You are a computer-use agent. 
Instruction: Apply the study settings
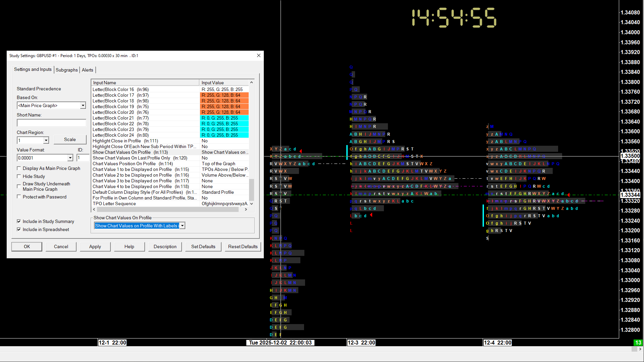tap(95, 246)
